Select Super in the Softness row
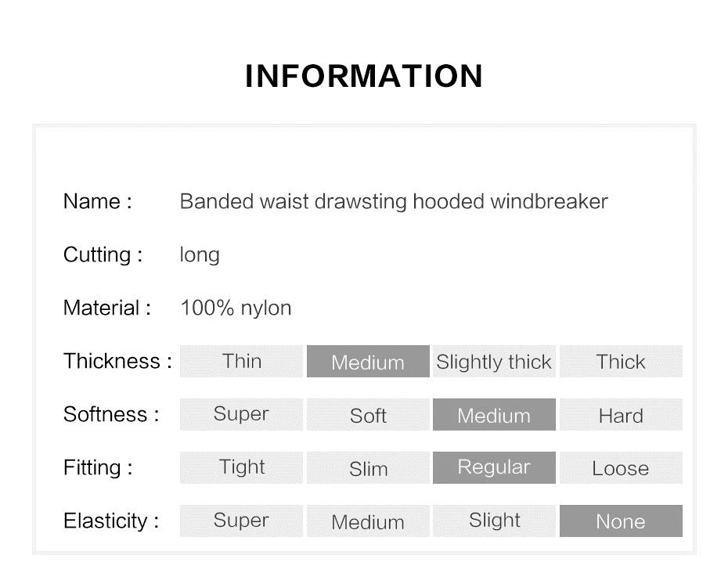728x584 pixels. (241, 415)
